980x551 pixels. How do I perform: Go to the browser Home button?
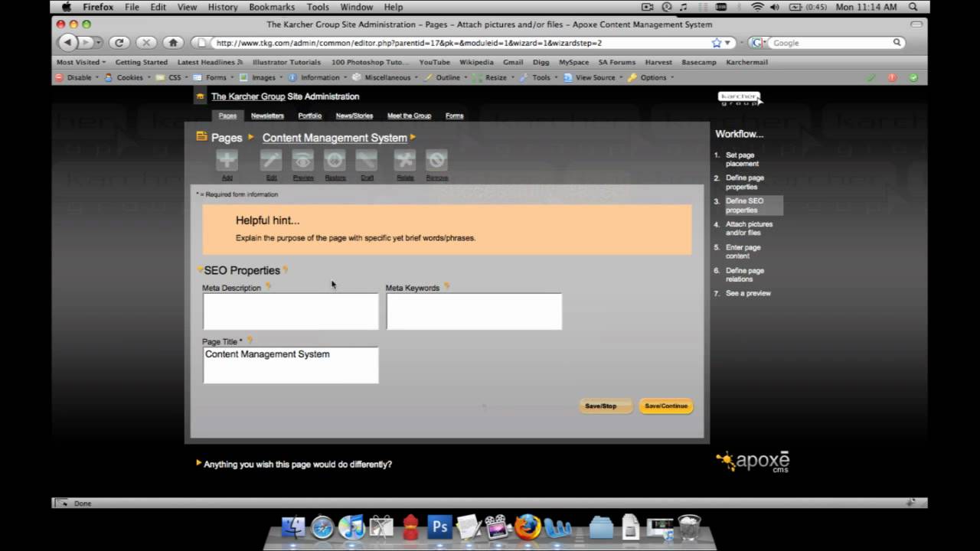coord(173,43)
